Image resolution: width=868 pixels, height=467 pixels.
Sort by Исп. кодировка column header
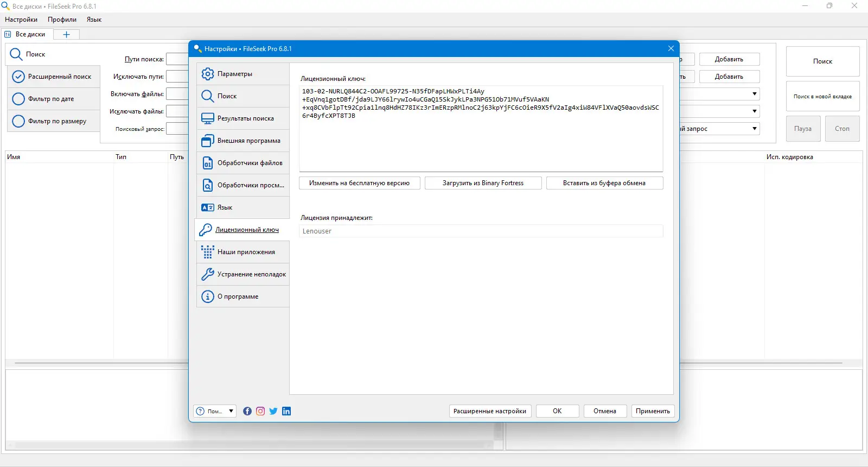[x=813, y=157]
